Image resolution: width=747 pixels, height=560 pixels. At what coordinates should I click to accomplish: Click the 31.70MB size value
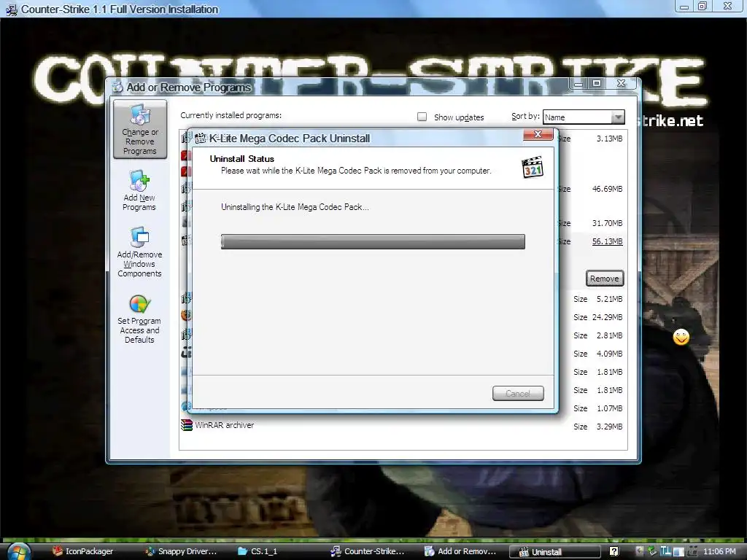(x=607, y=223)
